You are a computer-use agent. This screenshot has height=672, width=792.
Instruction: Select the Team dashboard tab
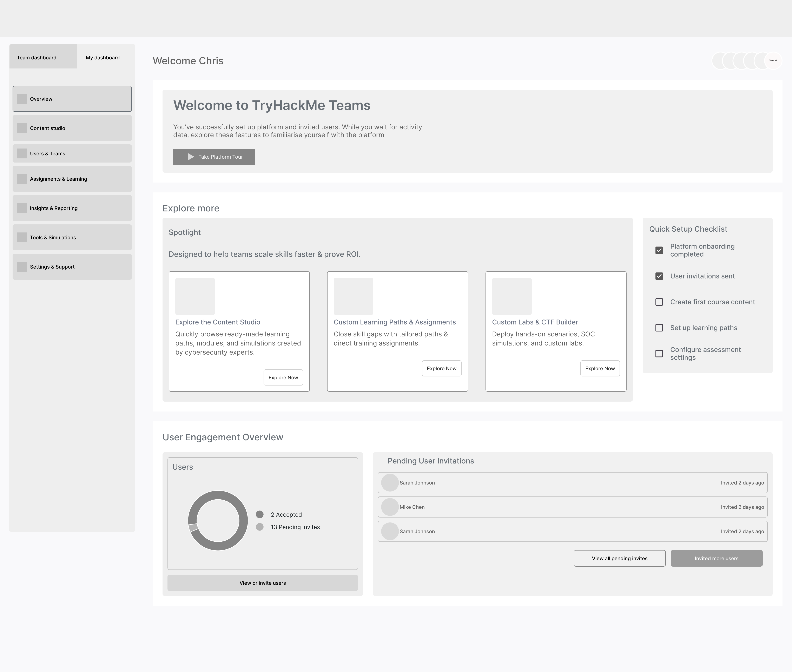(37, 58)
